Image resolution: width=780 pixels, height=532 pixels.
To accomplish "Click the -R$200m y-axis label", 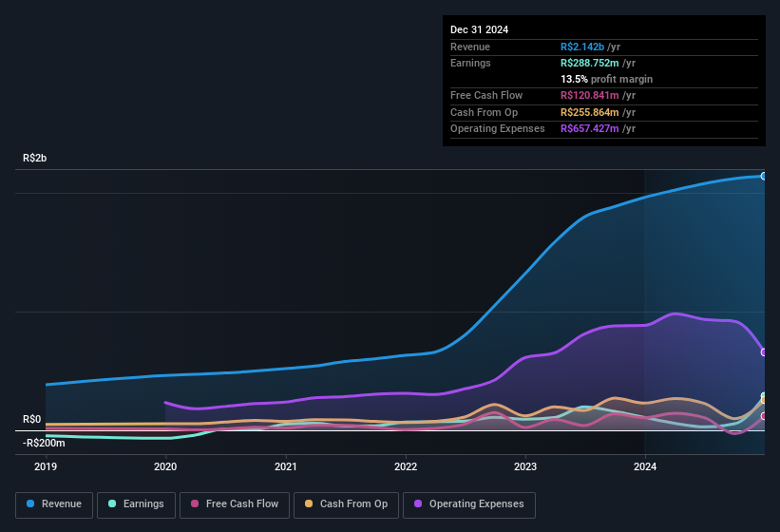I will coord(44,443).
